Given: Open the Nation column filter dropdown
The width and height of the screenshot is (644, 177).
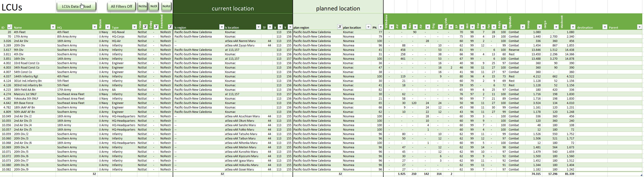Looking at the screenshot, I should pyautogui.click(x=108, y=27).
